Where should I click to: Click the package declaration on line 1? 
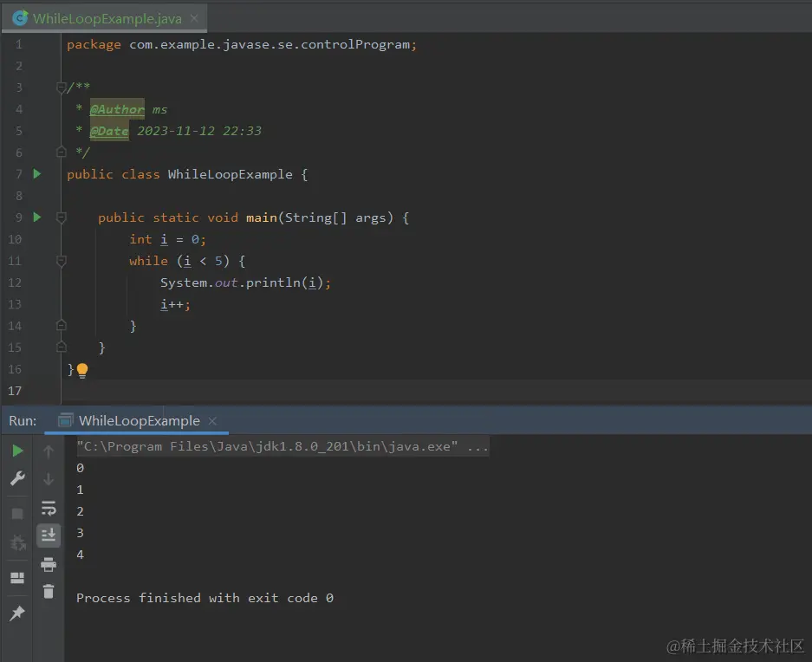(x=242, y=44)
